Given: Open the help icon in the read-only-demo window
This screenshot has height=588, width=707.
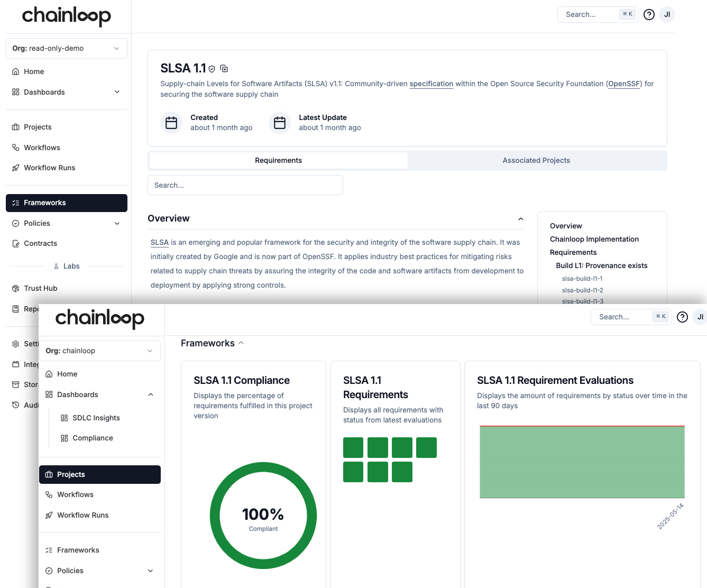Looking at the screenshot, I should (649, 15).
